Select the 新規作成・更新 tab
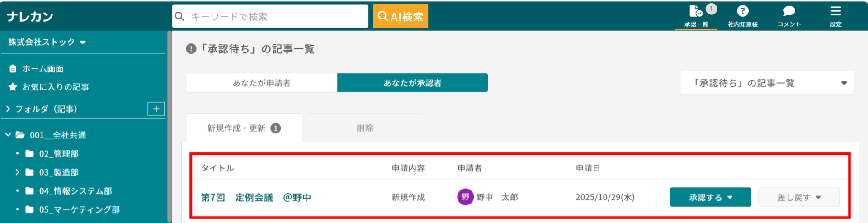 click(x=244, y=128)
